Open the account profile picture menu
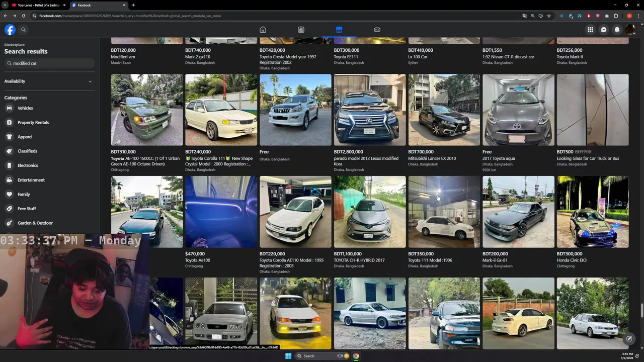Image resolution: width=644 pixels, height=362 pixels. tap(630, 30)
